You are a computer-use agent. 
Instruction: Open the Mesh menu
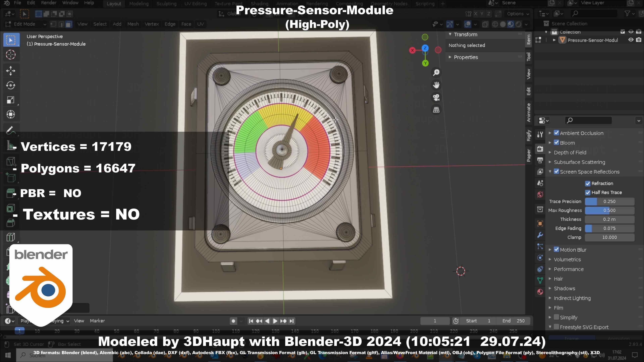click(133, 24)
